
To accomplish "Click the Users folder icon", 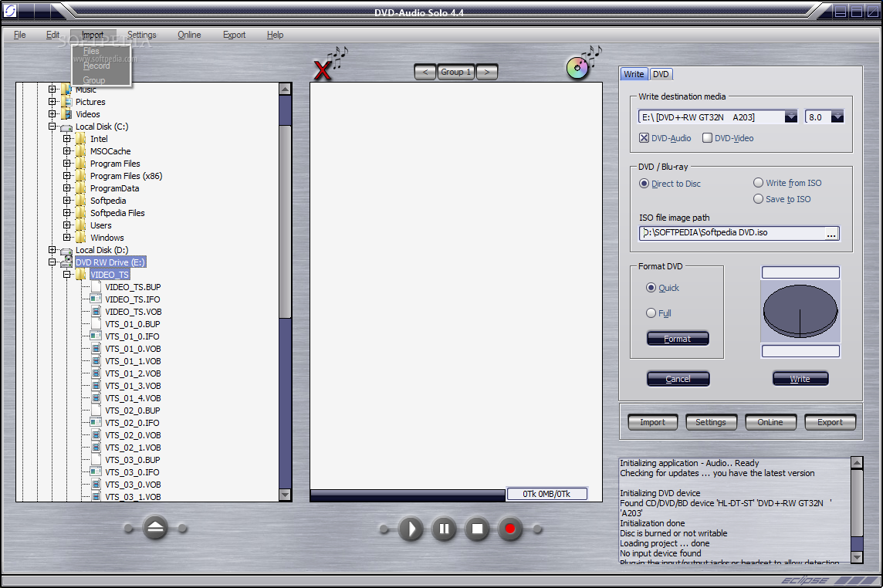I will [x=81, y=225].
